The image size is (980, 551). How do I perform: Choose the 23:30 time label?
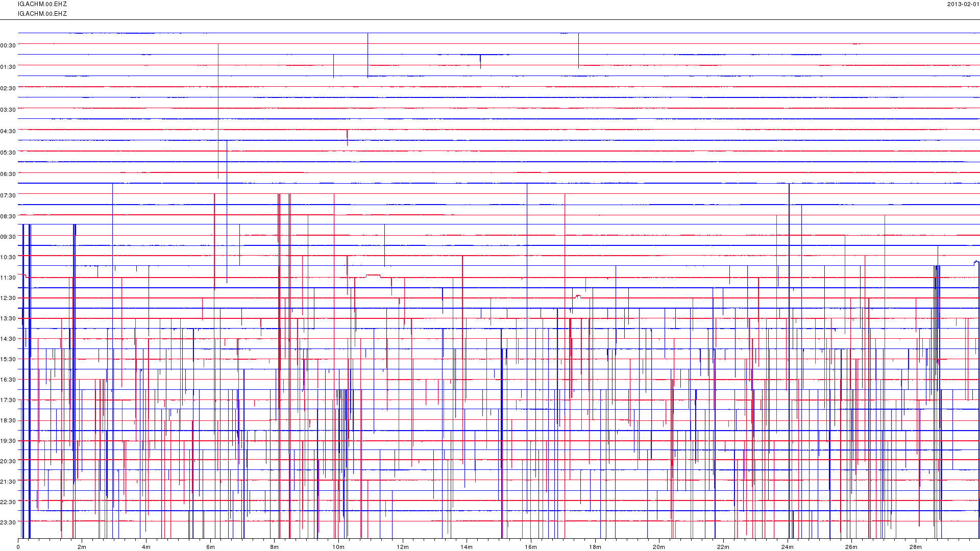tap(8, 522)
